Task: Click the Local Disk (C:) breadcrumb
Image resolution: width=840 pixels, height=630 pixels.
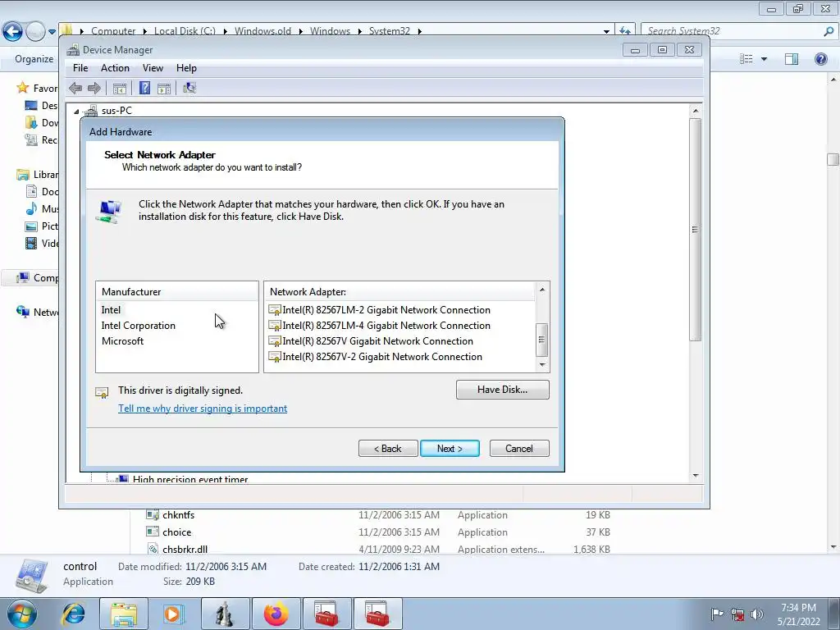Action: (x=185, y=31)
